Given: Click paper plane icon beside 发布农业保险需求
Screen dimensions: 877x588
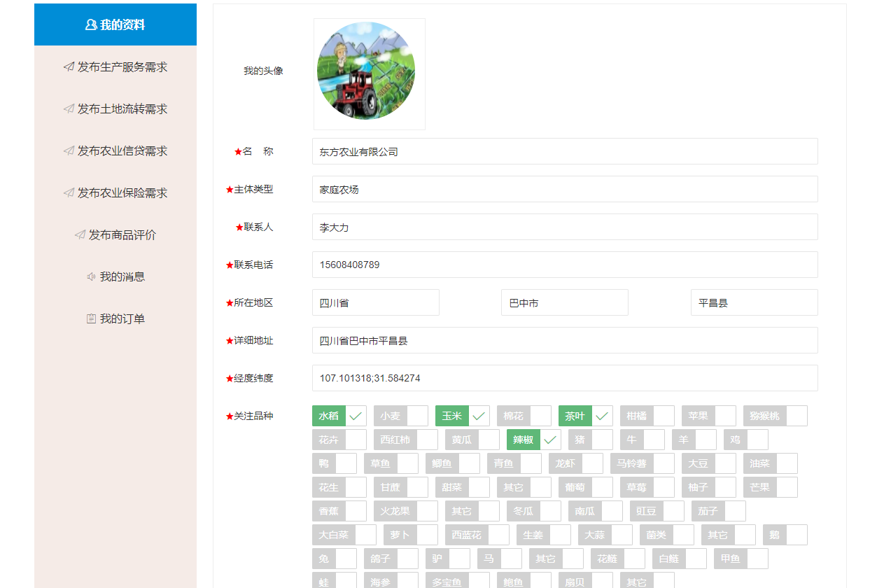Looking at the screenshot, I should (x=69, y=193).
